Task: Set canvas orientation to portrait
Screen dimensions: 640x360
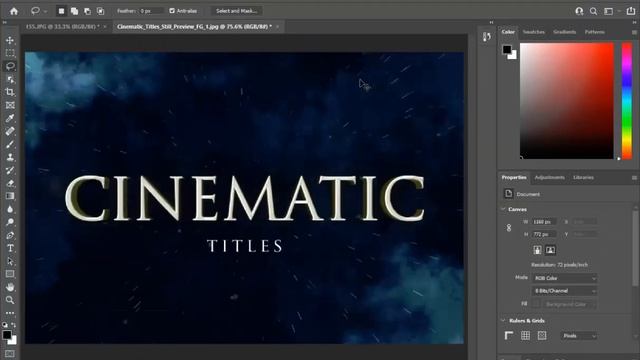Action: pyautogui.click(x=537, y=250)
